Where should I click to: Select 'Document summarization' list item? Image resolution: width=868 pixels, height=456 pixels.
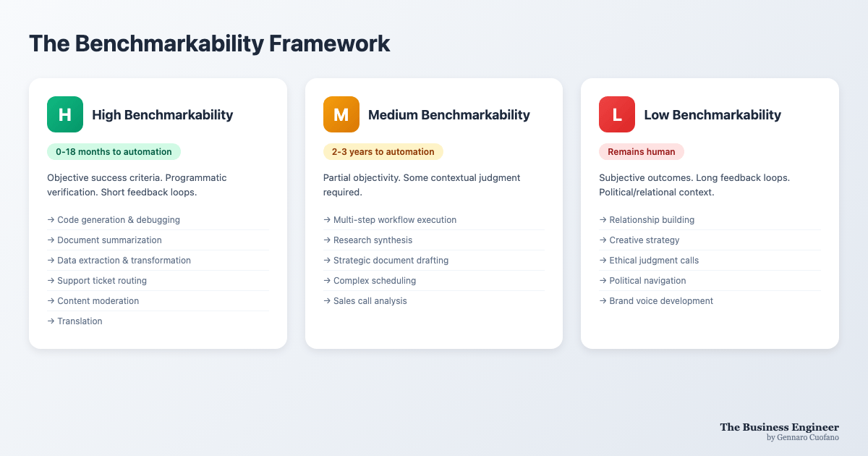pyautogui.click(x=158, y=240)
